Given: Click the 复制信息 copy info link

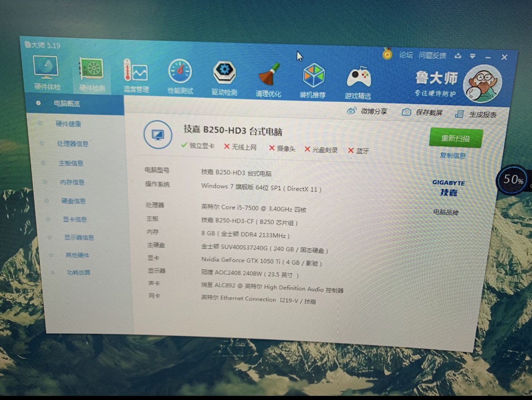Looking at the screenshot, I should coord(452,156).
